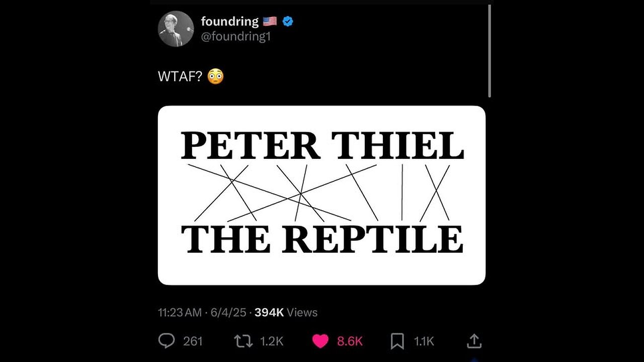Bookmark this post with the bookmark icon
Viewport: 644px width, 362px height.
point(397,341)
